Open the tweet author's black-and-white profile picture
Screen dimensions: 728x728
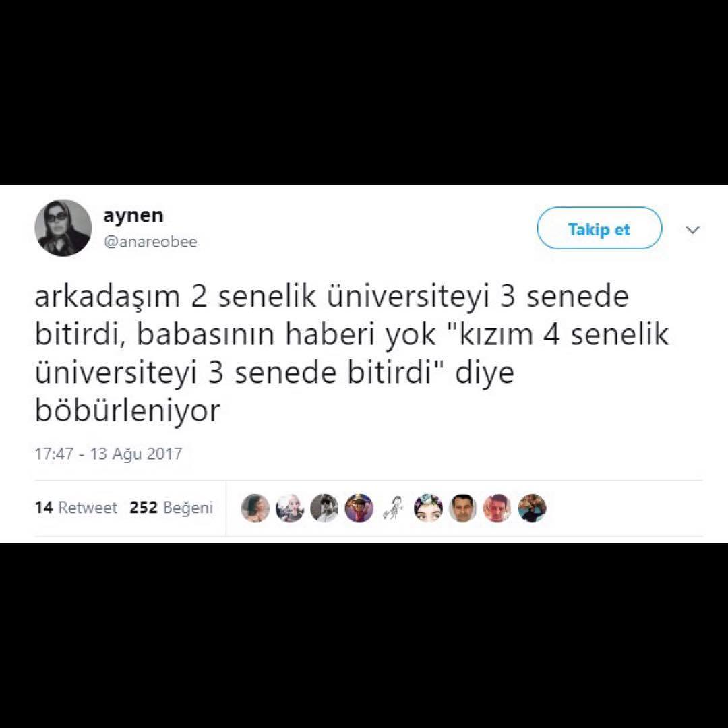pos(63,228)
